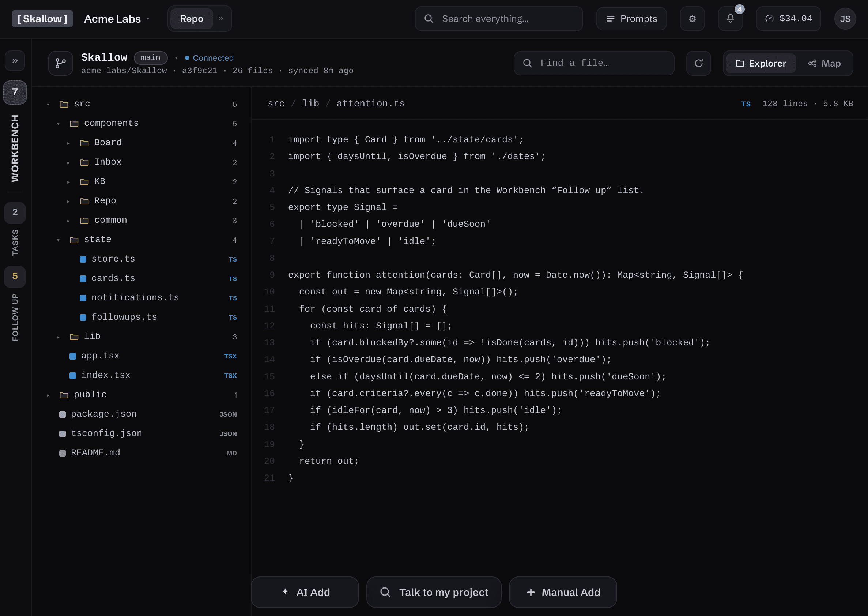Open the main branch dropdown arrow
868x616 pixels.
pyautogui.click(x=176, y=58)
